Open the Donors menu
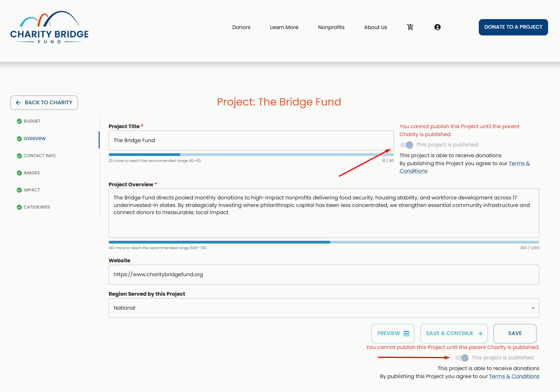560x392 pixels. click(241, 27)
